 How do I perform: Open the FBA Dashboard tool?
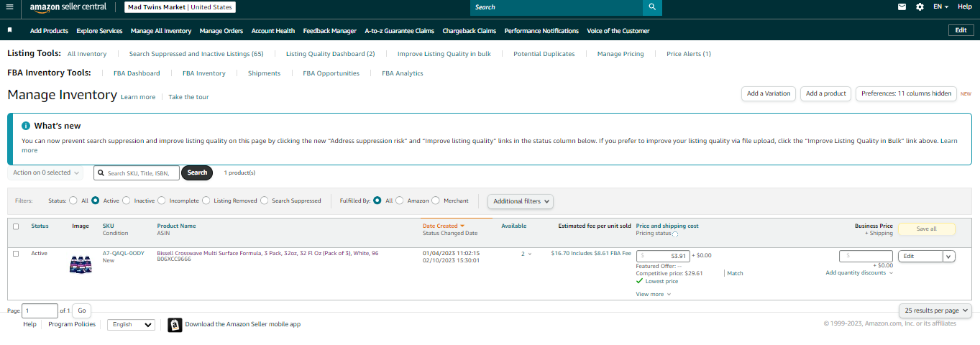click(137, 73)
